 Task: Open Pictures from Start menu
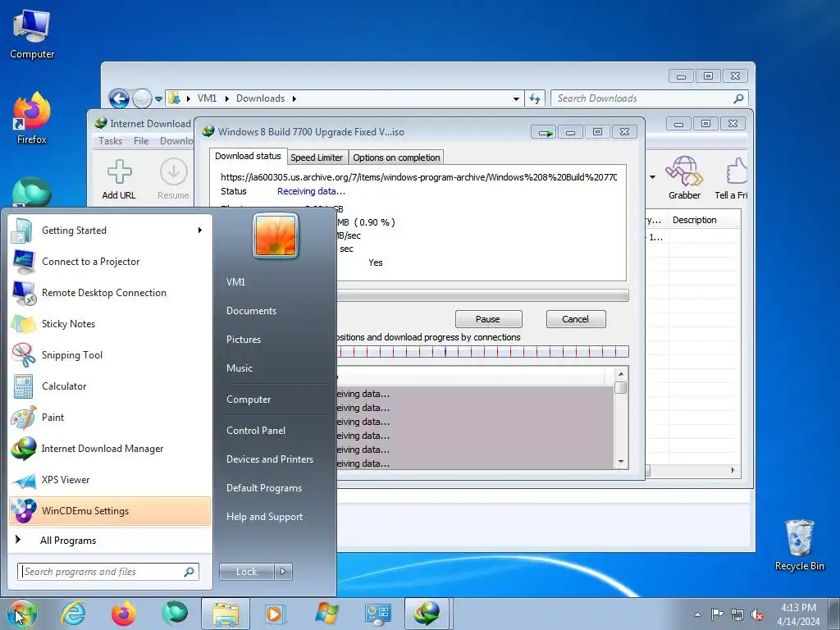tap(243, 340)
